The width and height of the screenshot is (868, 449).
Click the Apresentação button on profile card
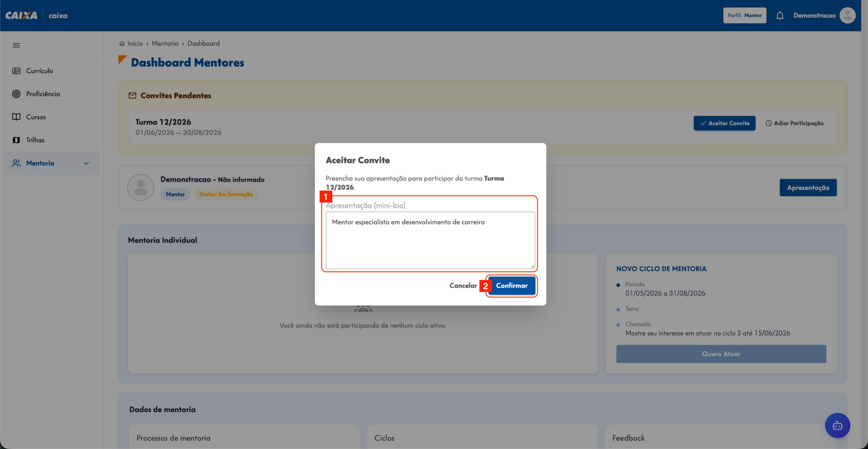click(x=808, y=188)
